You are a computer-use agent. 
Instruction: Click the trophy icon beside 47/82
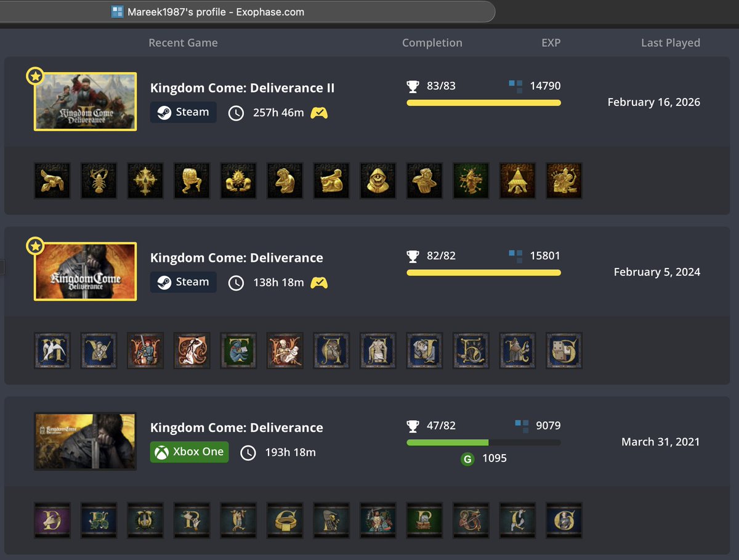pyautogui.click(x=413, y=426)
